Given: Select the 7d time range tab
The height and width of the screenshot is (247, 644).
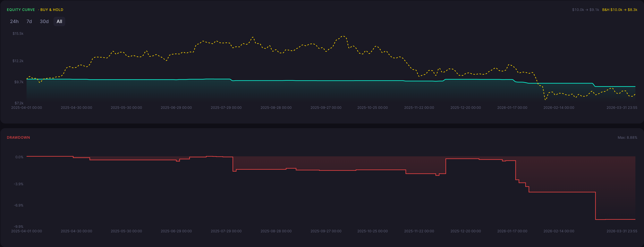Looking at the screenshot, I should coord(29,21).
